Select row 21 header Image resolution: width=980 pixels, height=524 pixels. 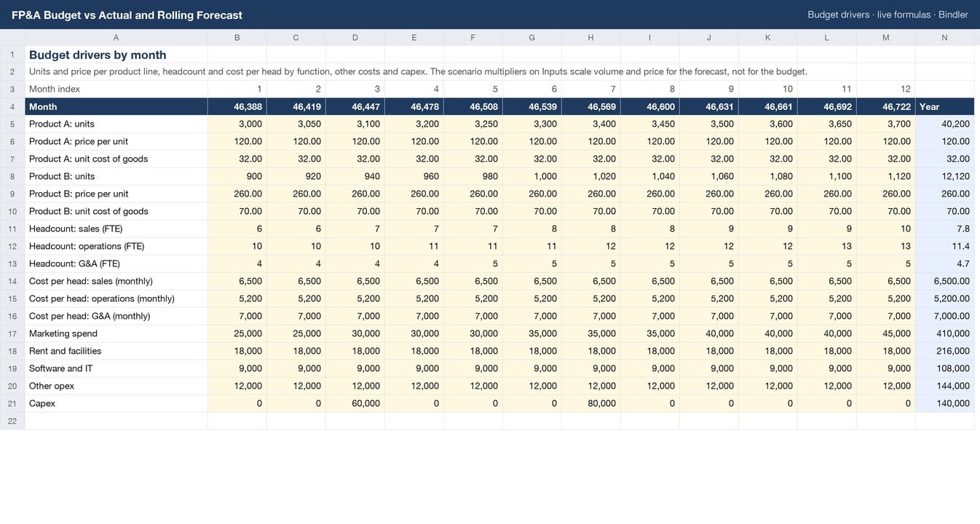coord(12,403)
